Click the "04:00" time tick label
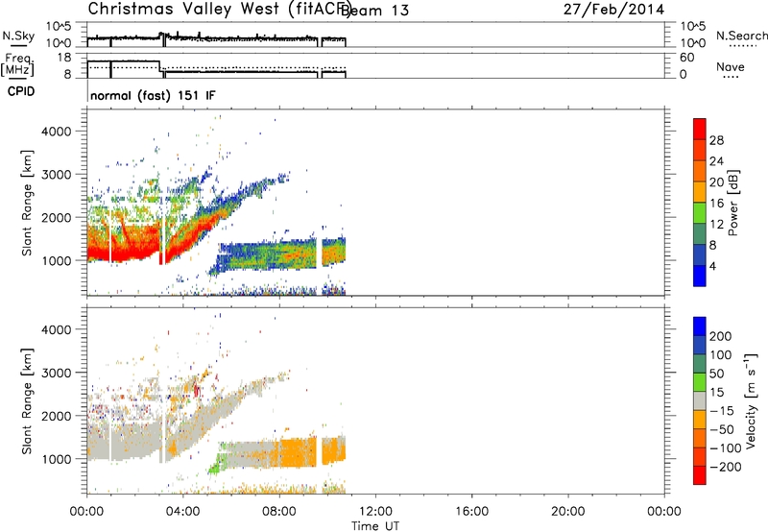 point(183,512)
